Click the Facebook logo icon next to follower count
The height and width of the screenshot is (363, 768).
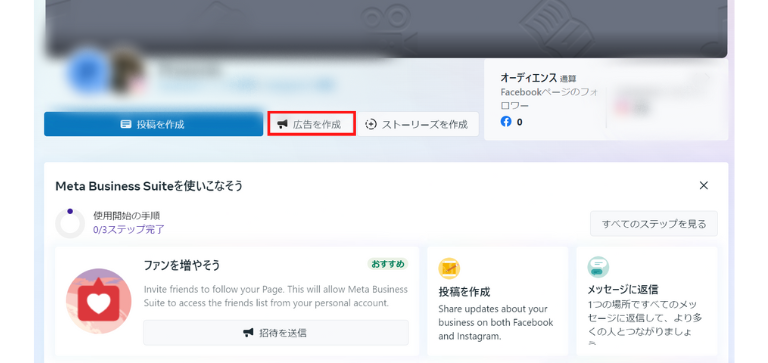pos(506,121)
